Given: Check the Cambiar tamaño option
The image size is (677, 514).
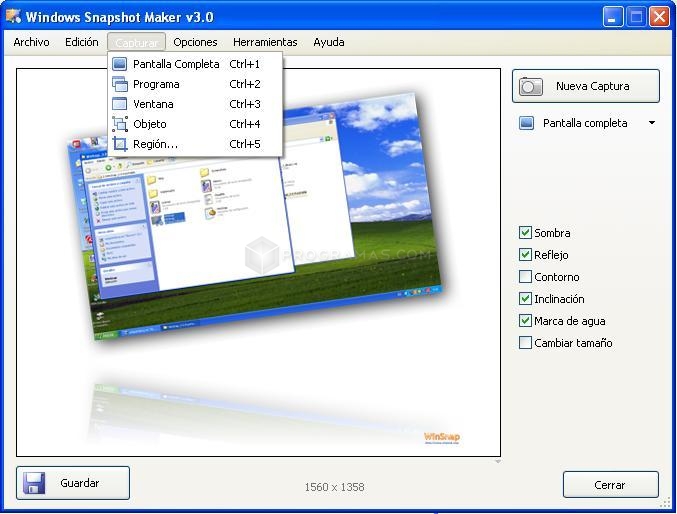Looking at the screenshot, I should pyautogui.click(x=525, y=343).
